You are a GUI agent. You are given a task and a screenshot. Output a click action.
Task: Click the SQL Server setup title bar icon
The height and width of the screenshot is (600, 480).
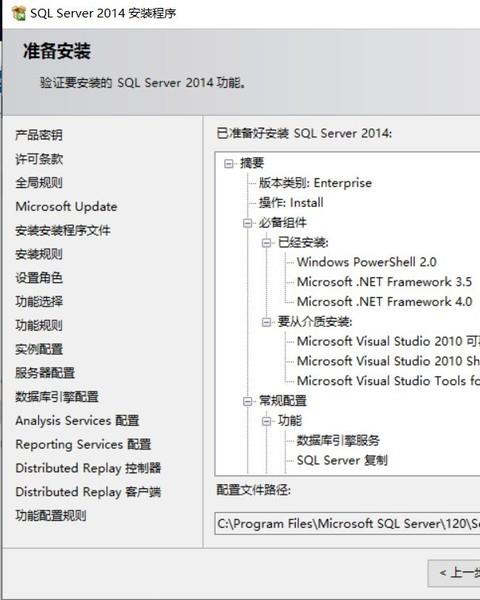pyautogui.click(x=18, y=13)
